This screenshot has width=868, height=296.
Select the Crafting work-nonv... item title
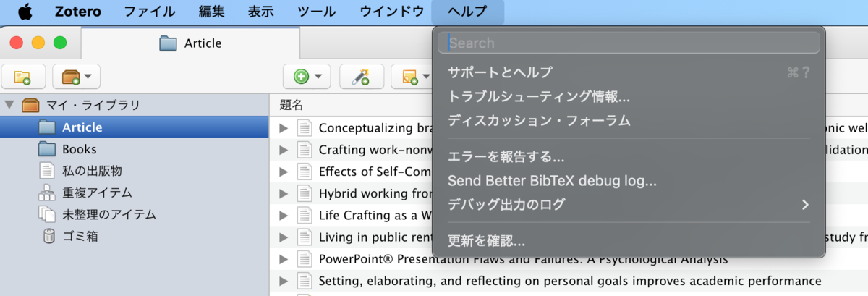pos(375,150)
